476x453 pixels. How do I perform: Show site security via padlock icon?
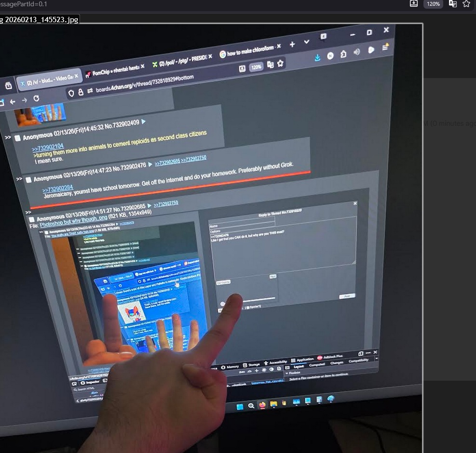81,92
